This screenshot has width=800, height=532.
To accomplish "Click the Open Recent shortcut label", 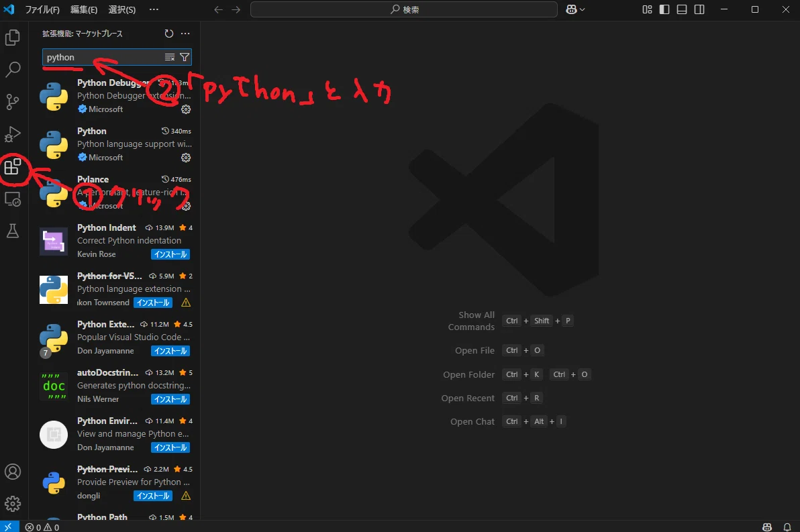I will coord(468,398).
